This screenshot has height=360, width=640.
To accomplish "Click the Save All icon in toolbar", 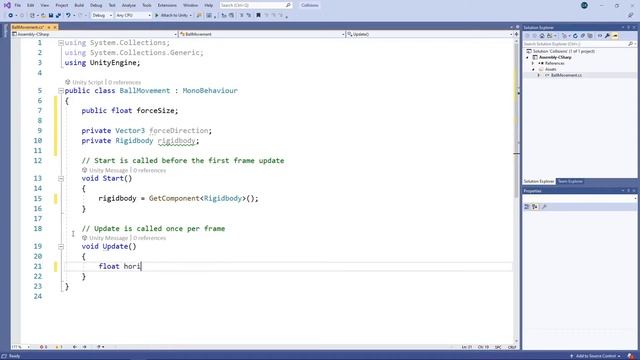I will click(58, 16).
